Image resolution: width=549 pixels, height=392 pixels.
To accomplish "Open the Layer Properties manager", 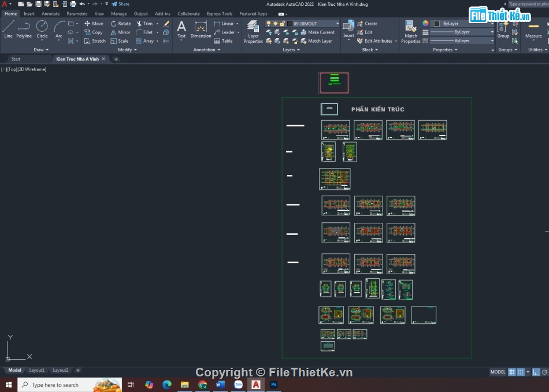I will point(253,32).
